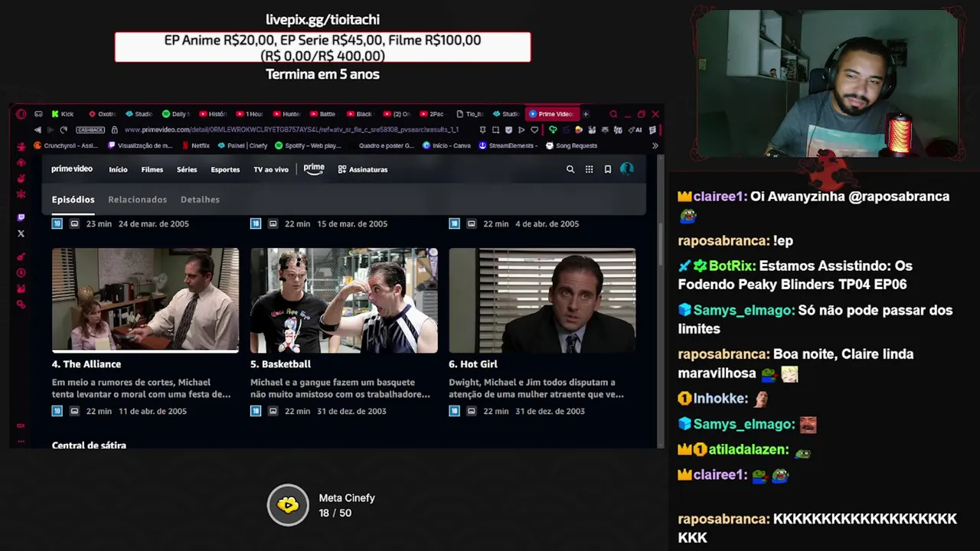Click the Cashback badge in address bar

coord(90,130)
